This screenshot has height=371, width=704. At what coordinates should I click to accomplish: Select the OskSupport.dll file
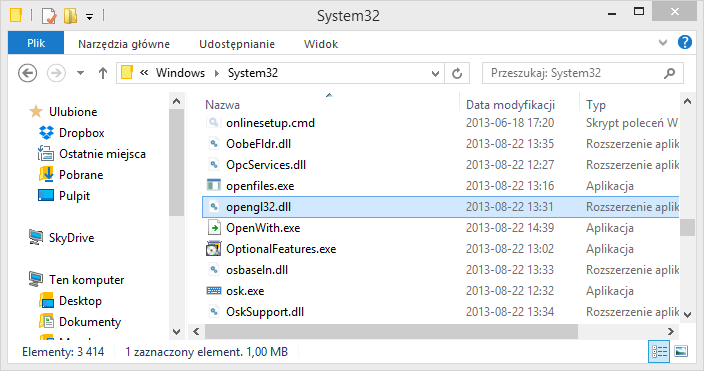pos(265,312)
